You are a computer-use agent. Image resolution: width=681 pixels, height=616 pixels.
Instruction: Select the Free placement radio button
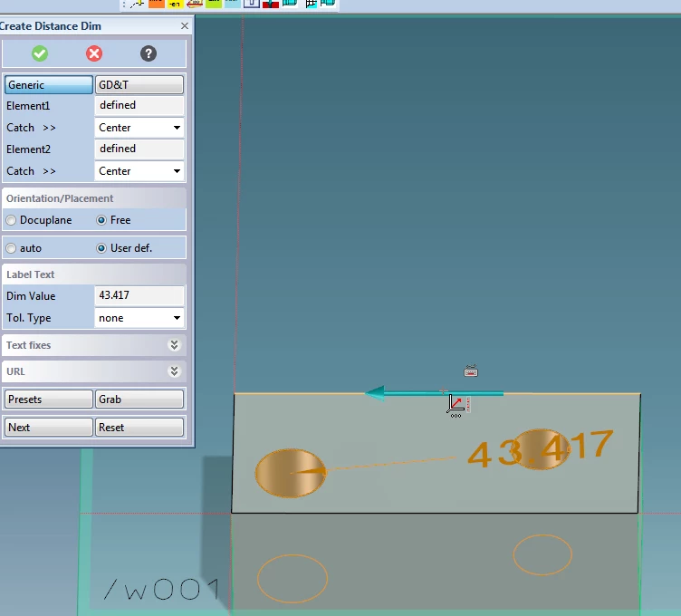pyautogui.click(x=101, y=220)
